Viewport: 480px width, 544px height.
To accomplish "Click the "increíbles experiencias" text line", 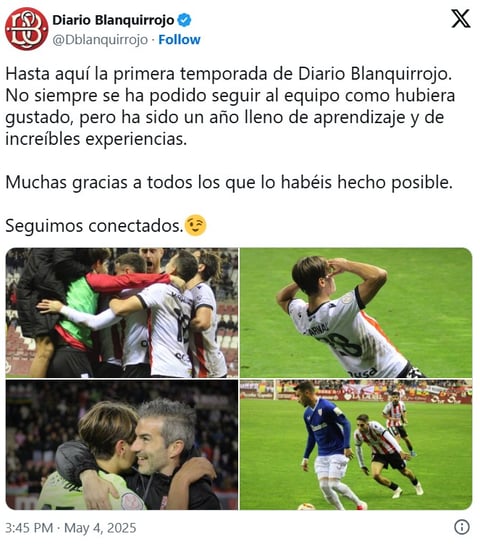I will pos(96,139).
